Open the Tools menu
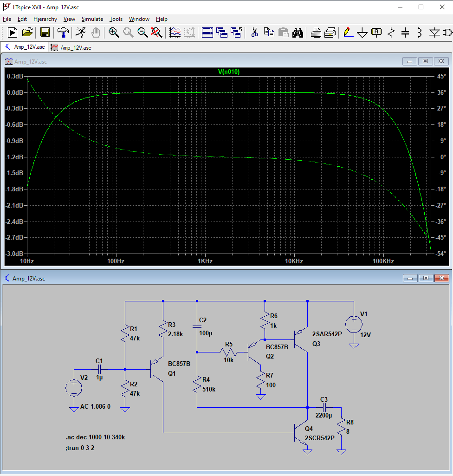 pos(116,19)
